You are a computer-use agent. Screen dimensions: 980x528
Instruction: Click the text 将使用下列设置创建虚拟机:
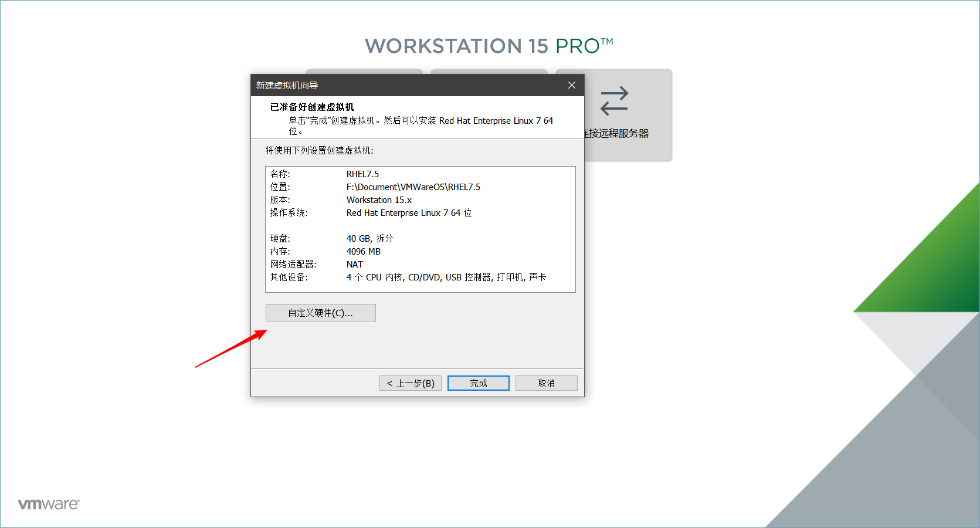[x=319, y=151]
